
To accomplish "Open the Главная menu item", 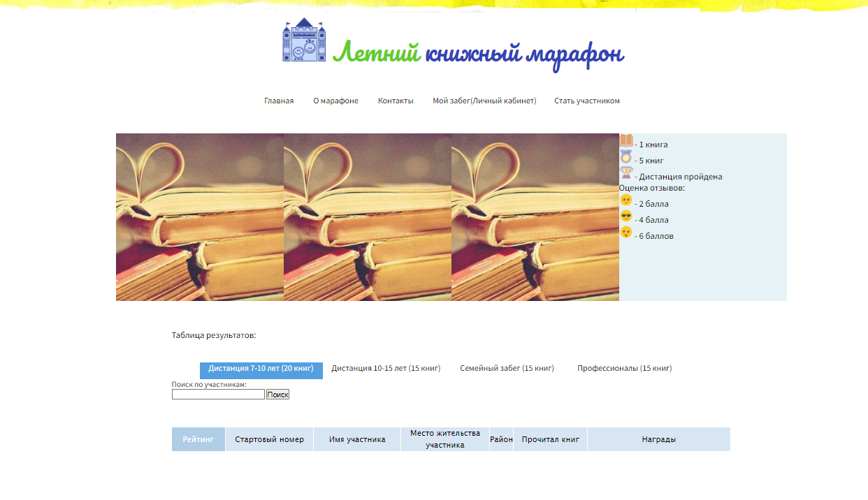I will pos(279,101).
